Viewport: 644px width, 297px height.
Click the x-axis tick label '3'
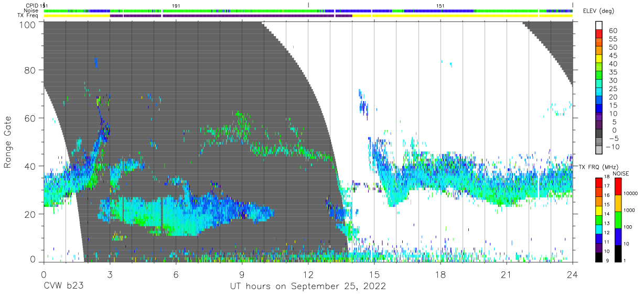click(x=110, y=275)
